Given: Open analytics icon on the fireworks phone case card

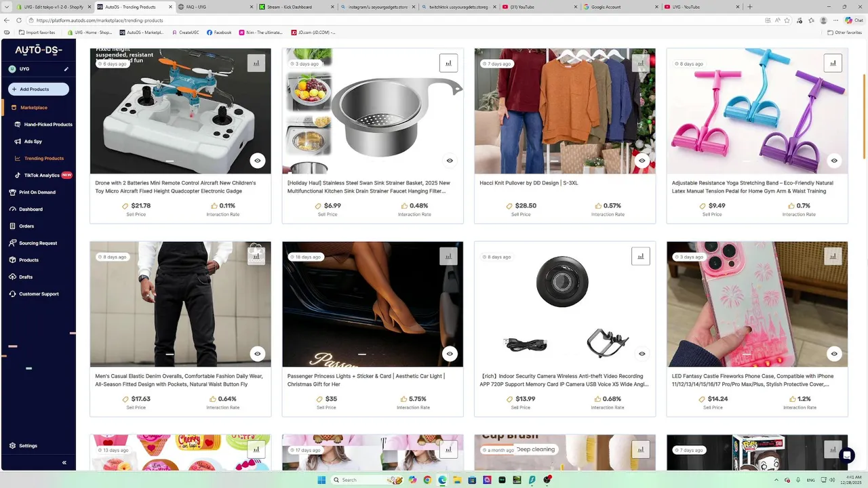Looking at the screenshot, I should click(833, 256).
